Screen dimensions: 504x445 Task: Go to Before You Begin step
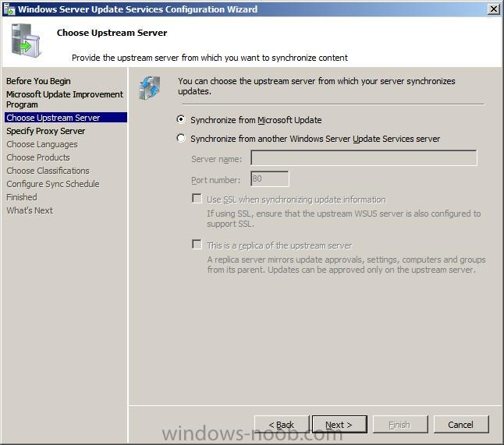[x=38, y=81]
